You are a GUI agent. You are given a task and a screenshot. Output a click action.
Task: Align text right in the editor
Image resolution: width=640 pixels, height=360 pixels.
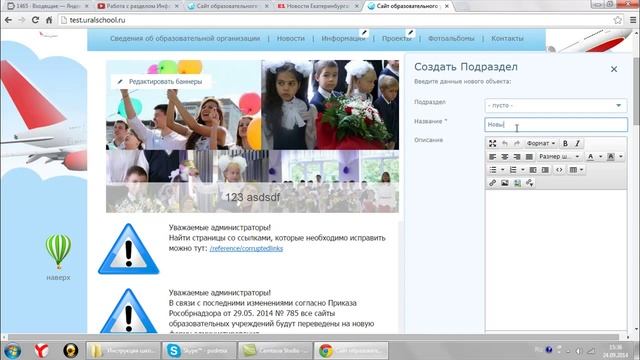click(517, 157)
